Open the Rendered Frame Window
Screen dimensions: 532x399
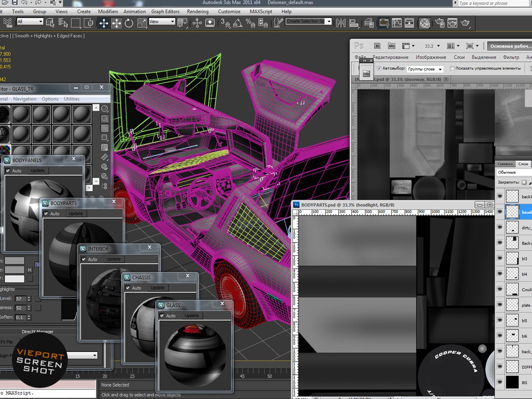tap(453, 23)
